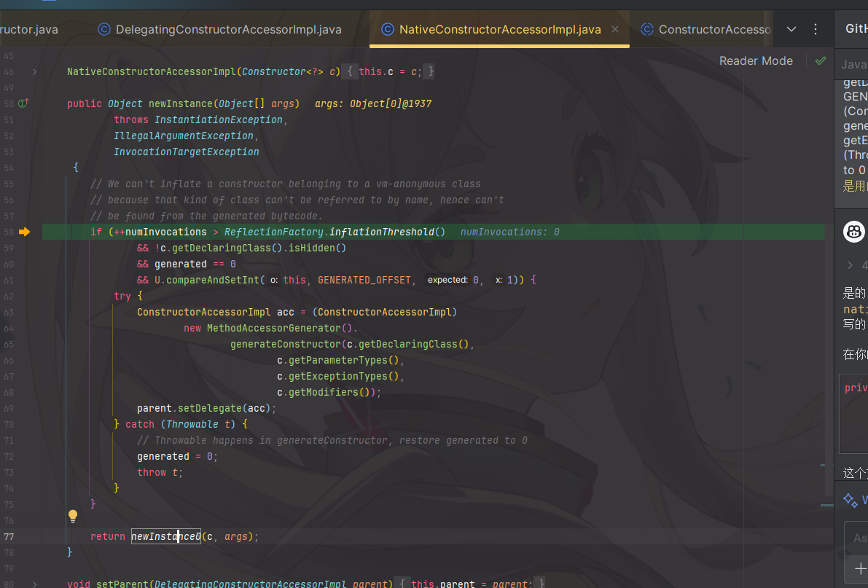Open the hidden tabs dropdown chevron
The height and width of the screenshot is (588, 868).
pos(791,29)
